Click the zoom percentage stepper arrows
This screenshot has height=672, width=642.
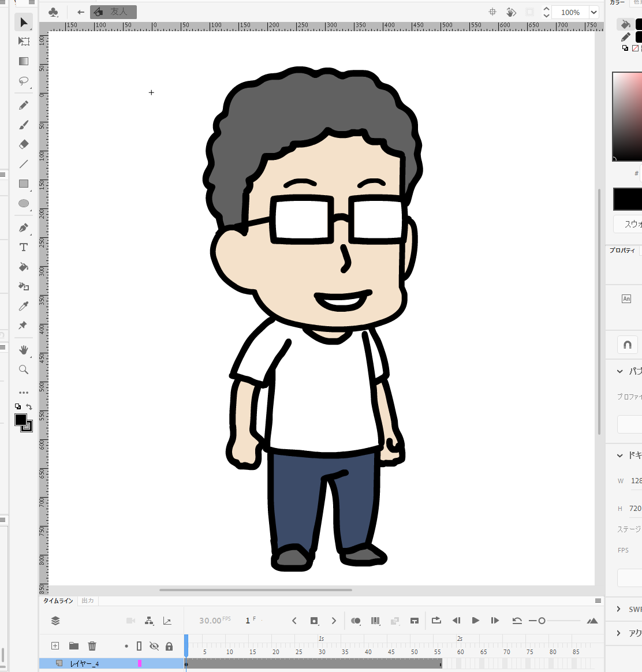click(x=546, y=12)
